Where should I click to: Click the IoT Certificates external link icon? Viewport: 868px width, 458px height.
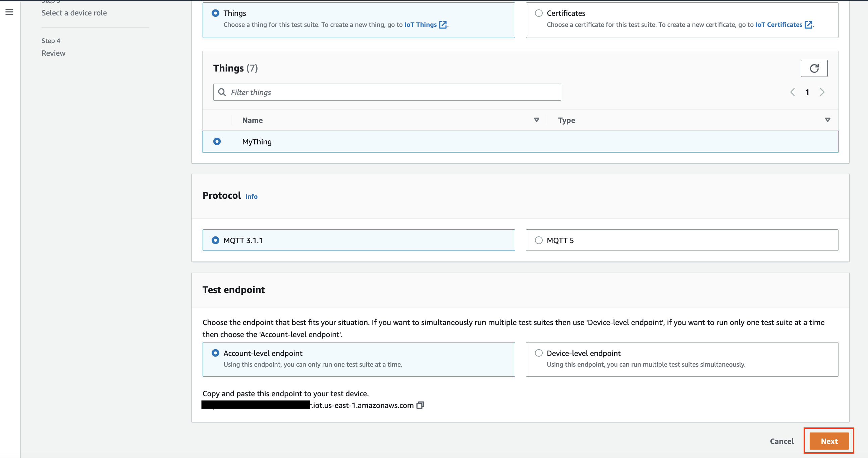point(808,25)
